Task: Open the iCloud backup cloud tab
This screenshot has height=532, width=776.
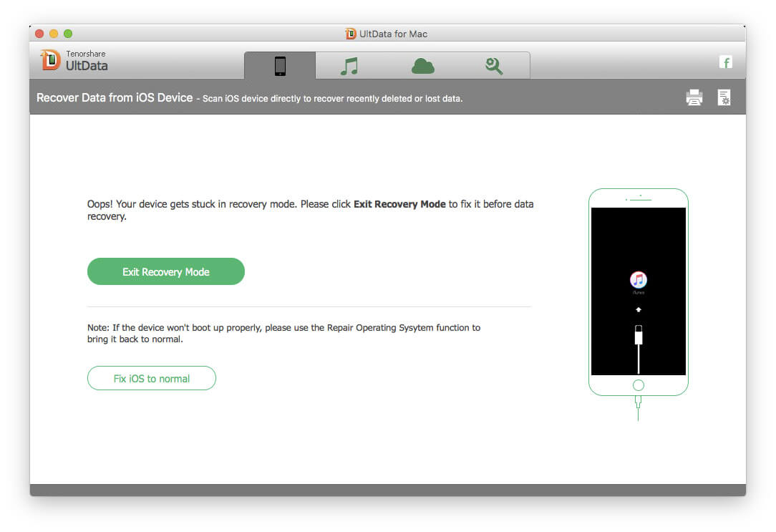Action: (422, 66)
